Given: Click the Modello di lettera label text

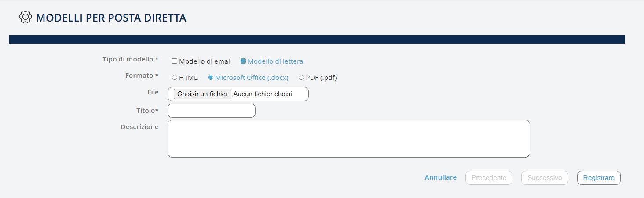Looking at the screenshot, I should click(275, 61).
